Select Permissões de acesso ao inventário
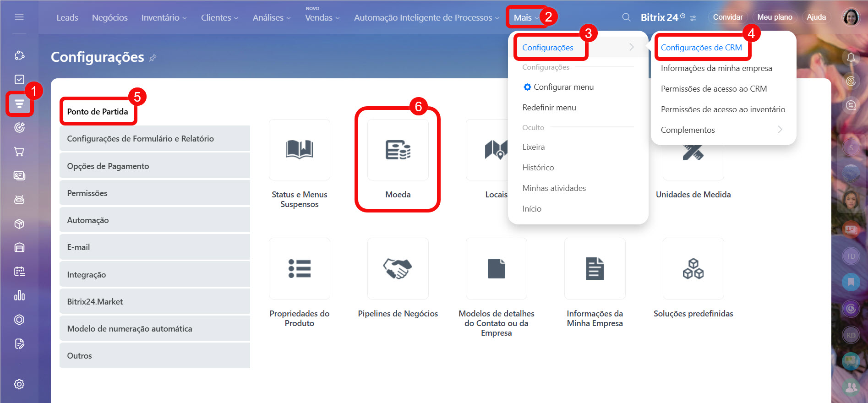Image resolution: width=868 pixels, height=403 pixels. (723, 109)
